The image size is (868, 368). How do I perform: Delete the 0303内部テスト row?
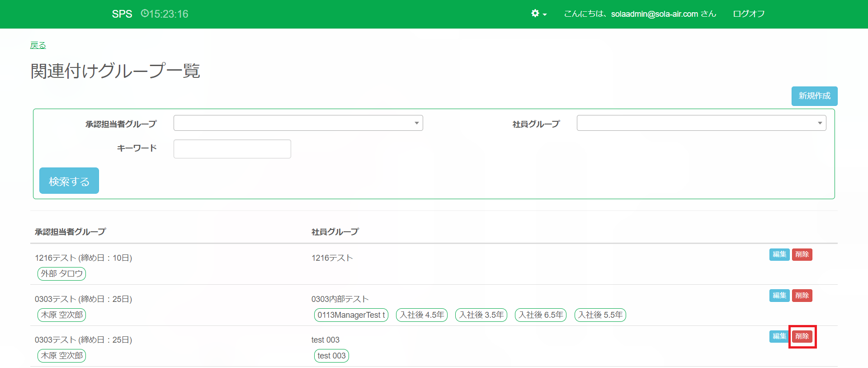pos(802,296)
